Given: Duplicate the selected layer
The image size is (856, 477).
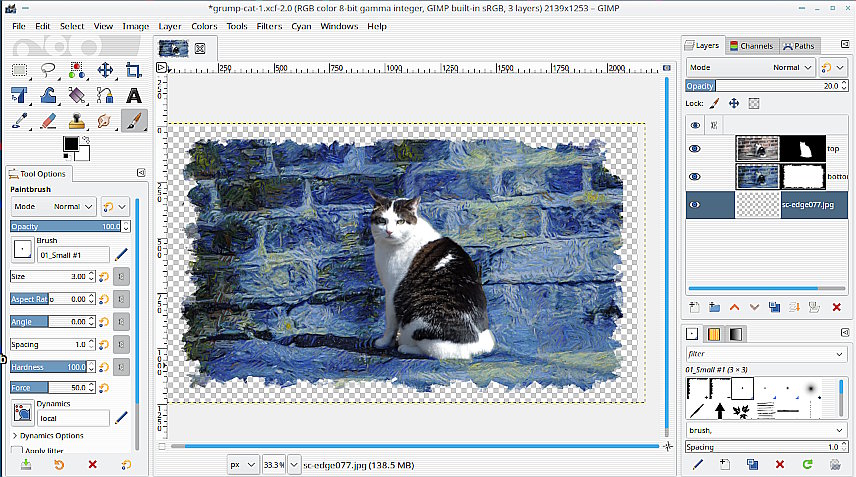Looking at the screenshot, I should tap(774, 307).
